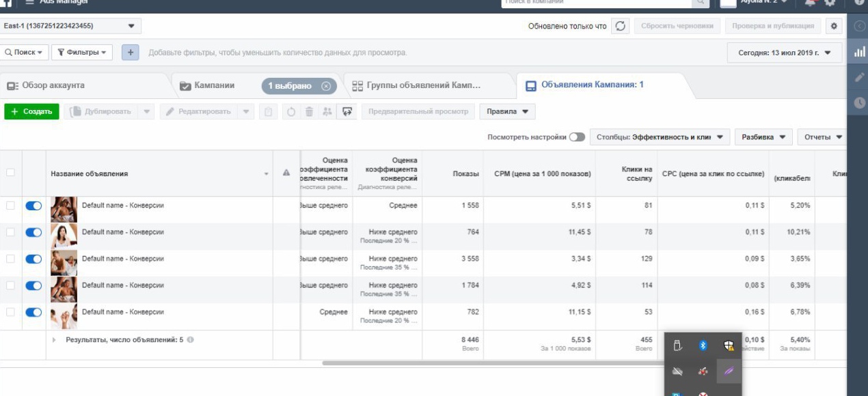Turn off ad toggle in 782 показы row
The height and width of the screenshot is (396, 868).
click(x=33, y=312)
